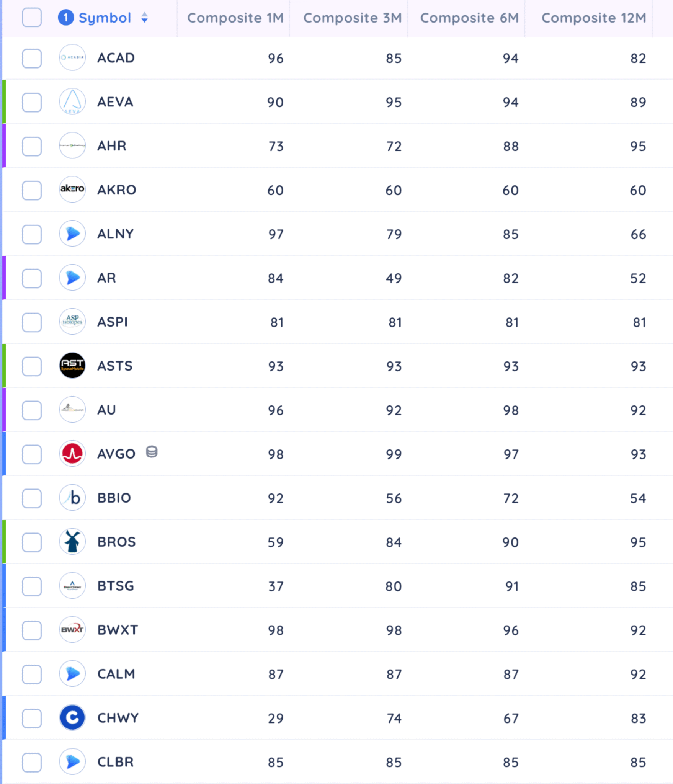Click the Composite 1M header label

(x=235, y=18)
